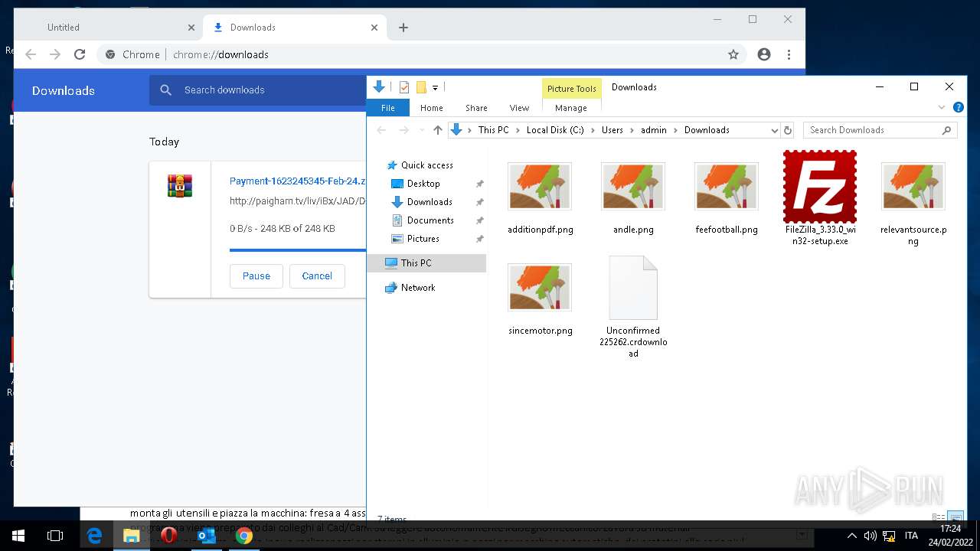
Task: Open the Payment-1623245345-Feb-24 download link
Action: (x=297, y=181)
